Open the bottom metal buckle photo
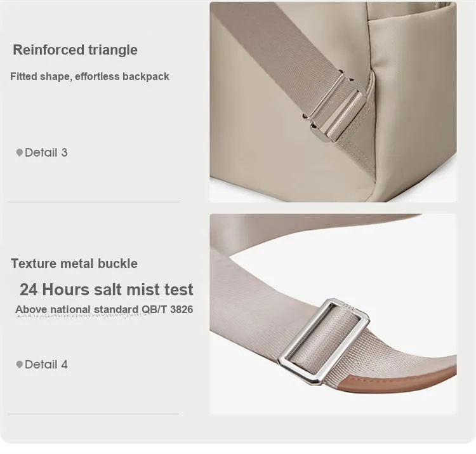This screenshot has width=476, height=454. 333,314
